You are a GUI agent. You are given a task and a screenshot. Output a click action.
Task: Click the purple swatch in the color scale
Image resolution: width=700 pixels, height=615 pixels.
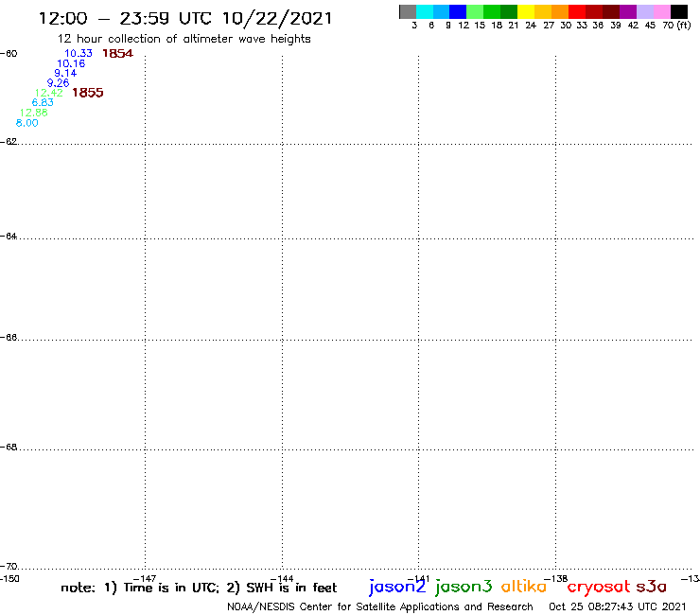(628, 11)
